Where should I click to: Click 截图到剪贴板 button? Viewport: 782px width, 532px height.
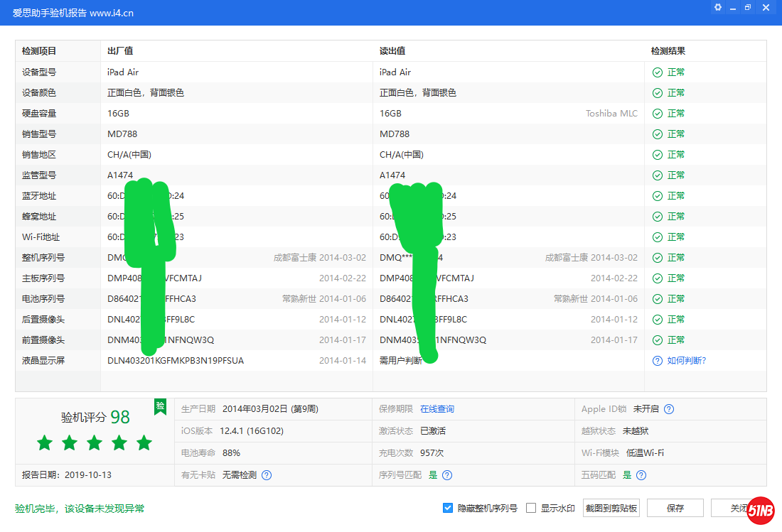click(x=611, y=508)
